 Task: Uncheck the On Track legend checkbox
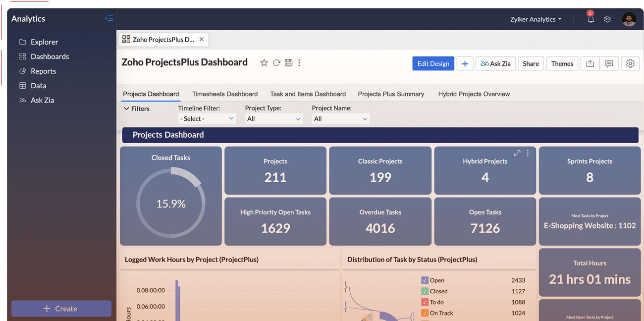[425, 313]
